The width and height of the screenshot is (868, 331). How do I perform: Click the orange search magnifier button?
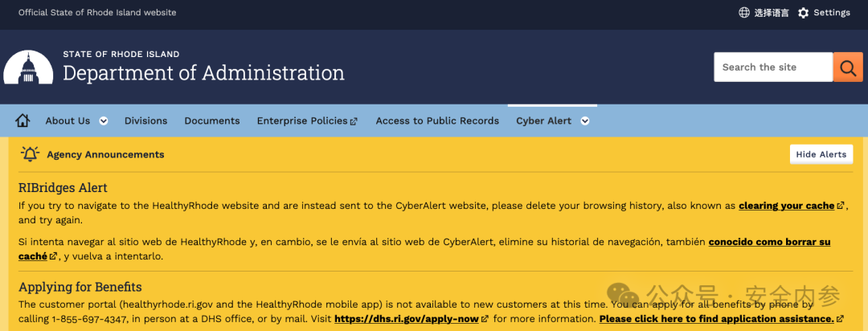(x=848, y=67)
